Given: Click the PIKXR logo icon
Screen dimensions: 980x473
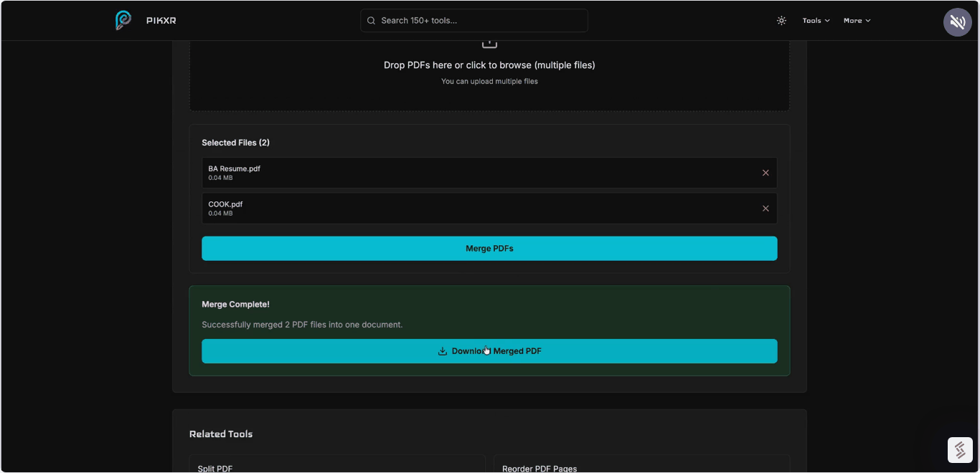Looking at the screenshot, I should (x=122, y=21).
